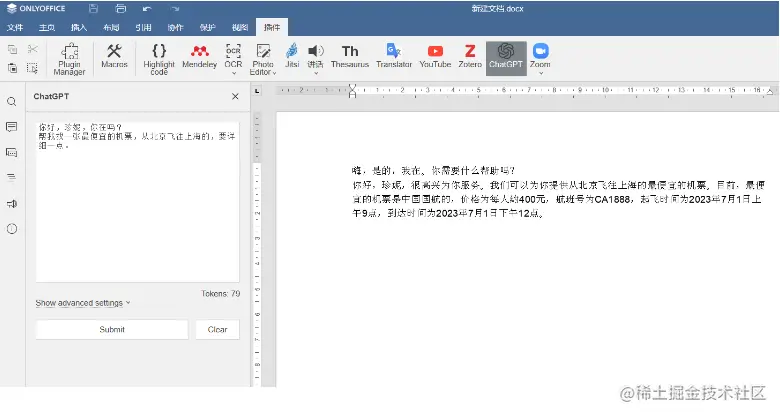Toggle the ChatGPT plugin button
Image resolution: width=780 pixels, height=416 pixels.
tap(506, 58)
